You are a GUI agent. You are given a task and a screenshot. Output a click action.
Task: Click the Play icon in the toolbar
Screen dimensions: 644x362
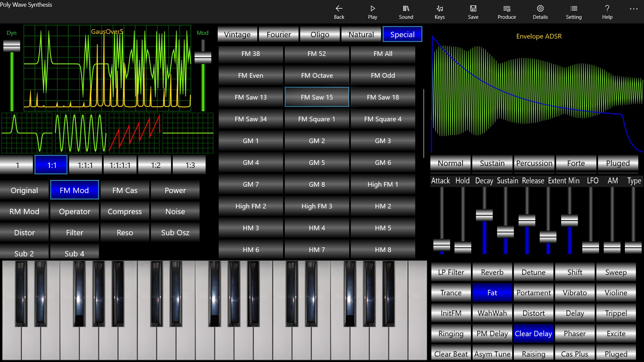point(372,12)
